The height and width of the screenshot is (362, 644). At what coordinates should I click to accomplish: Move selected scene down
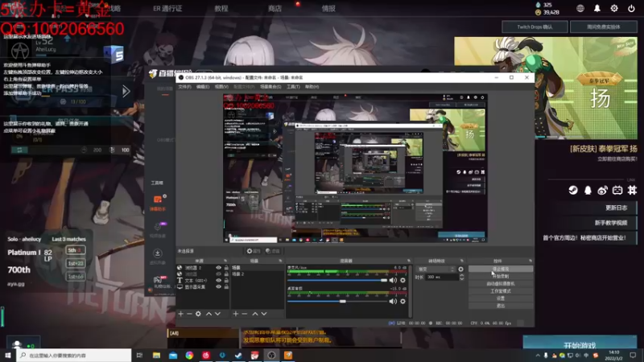tap(264, 314)
